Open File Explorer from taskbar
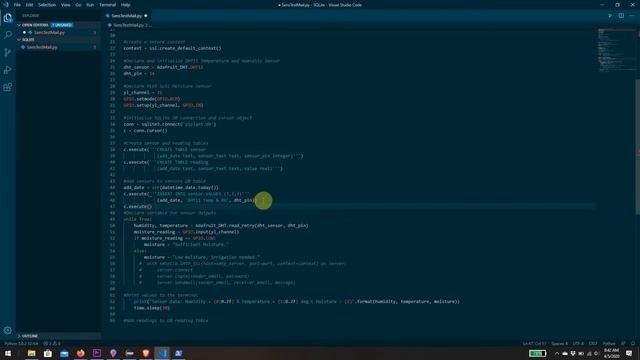The image size is (640, 360). 31,353
